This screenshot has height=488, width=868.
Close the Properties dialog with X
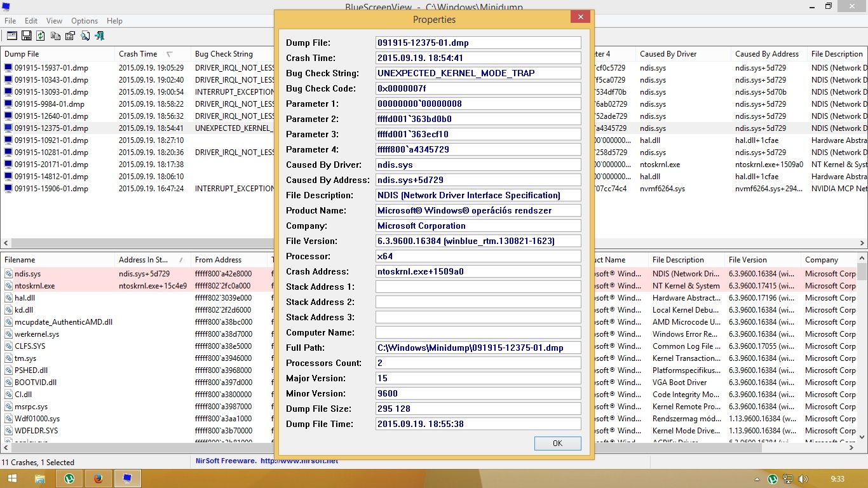click(x=579, y=17)
